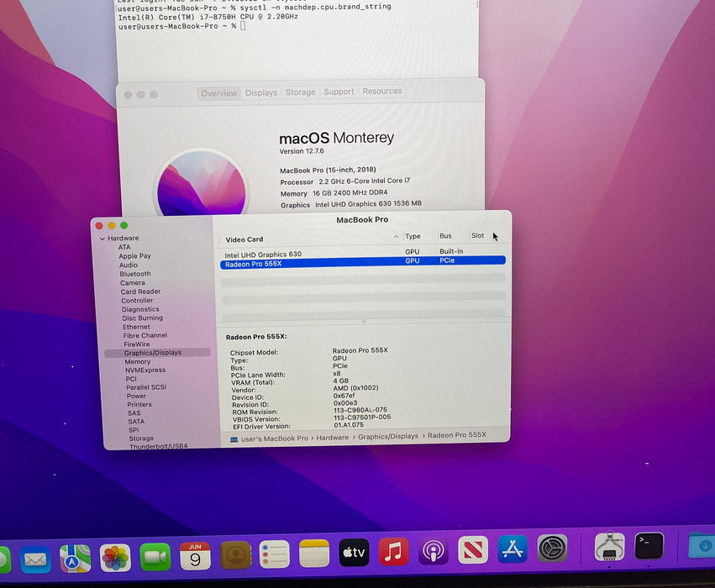Open Podcasts in the dock

point(434,550)
